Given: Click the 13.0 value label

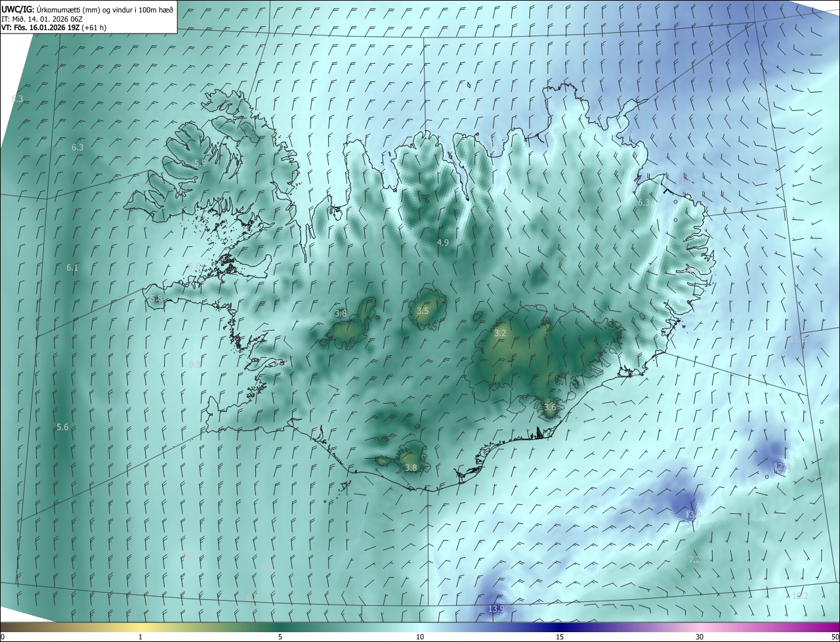Looking at the screenshot, I should click(694, 515).
